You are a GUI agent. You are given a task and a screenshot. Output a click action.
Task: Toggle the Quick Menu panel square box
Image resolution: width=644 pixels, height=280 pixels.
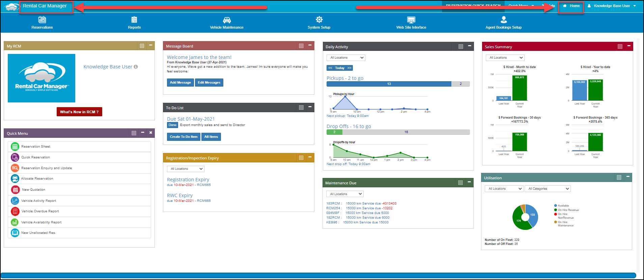(x=134, y=133)
